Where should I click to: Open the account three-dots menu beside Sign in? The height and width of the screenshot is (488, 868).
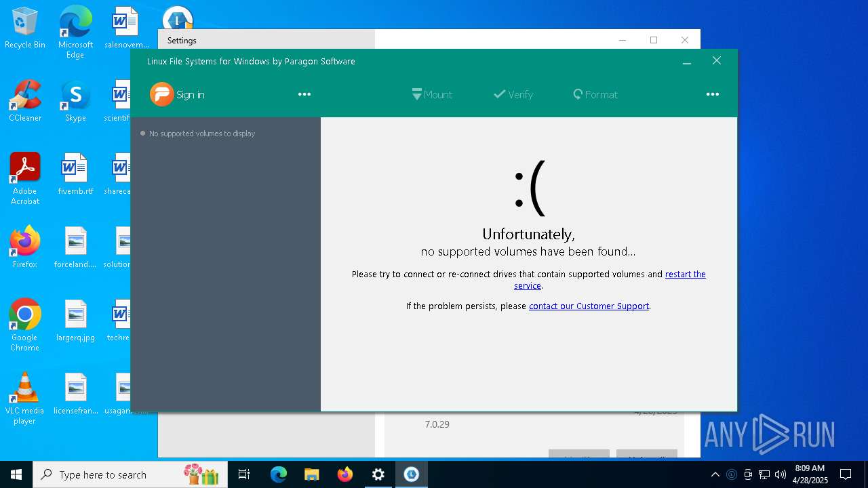click(304, 94)
